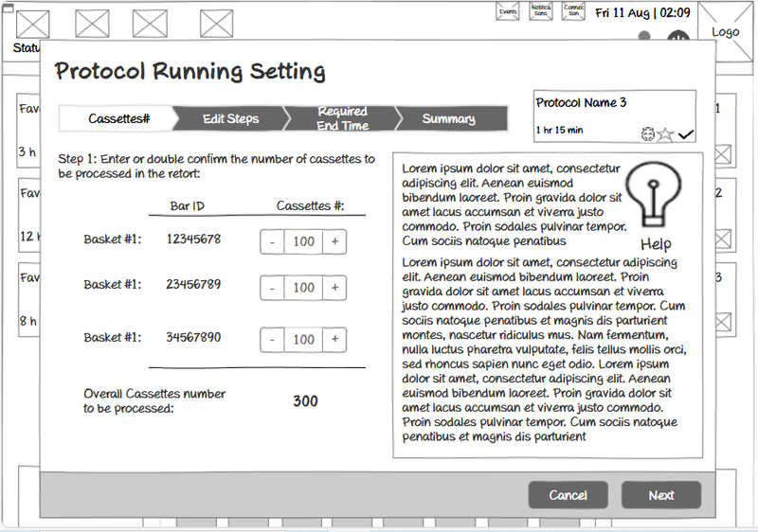Click the Logo placeholder image
This screenshot has height=532, width=758.
(726, 31)
